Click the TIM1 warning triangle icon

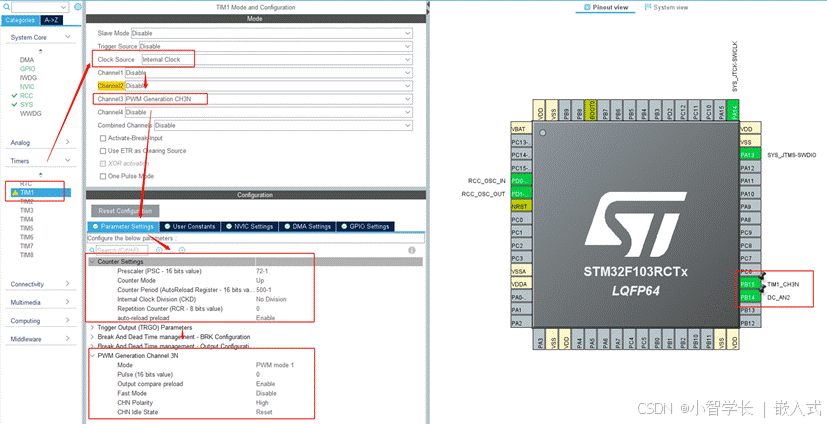tap(15, 192)
